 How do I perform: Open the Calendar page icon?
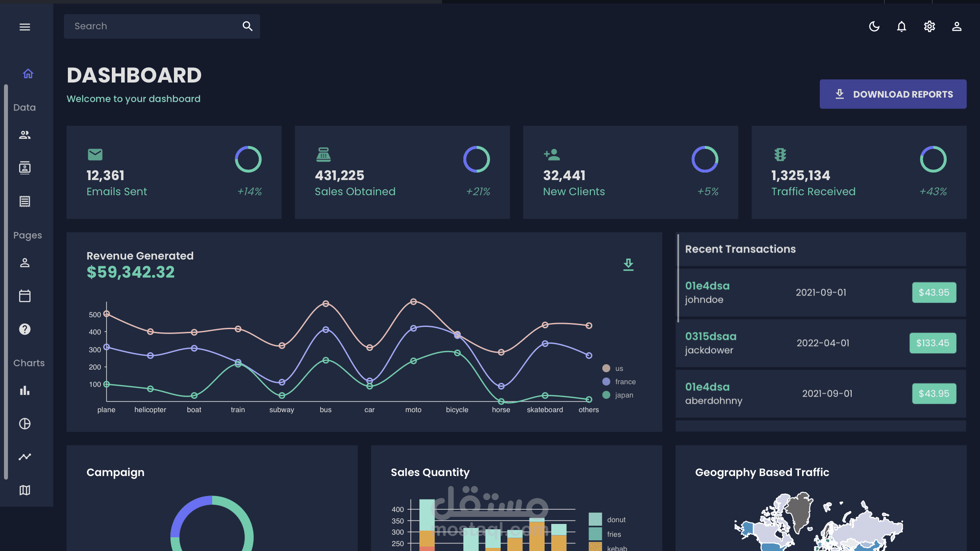point(25,295)
